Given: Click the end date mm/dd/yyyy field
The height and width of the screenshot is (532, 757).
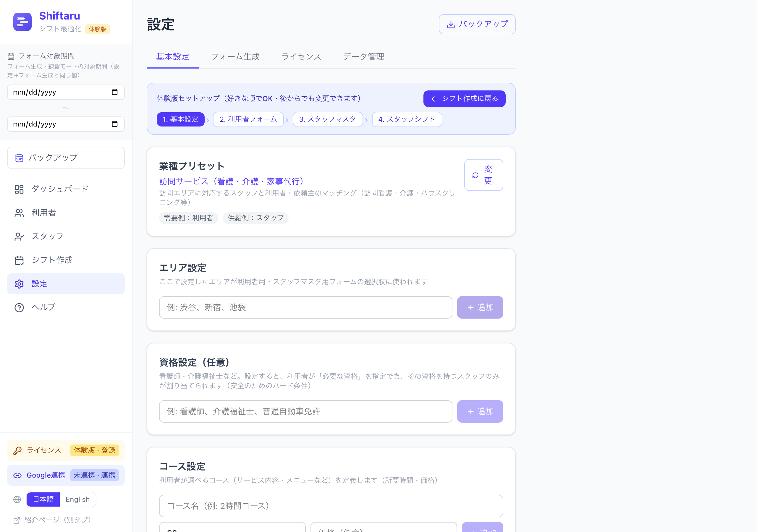Looking at the screenshot, I should point(66,124).
